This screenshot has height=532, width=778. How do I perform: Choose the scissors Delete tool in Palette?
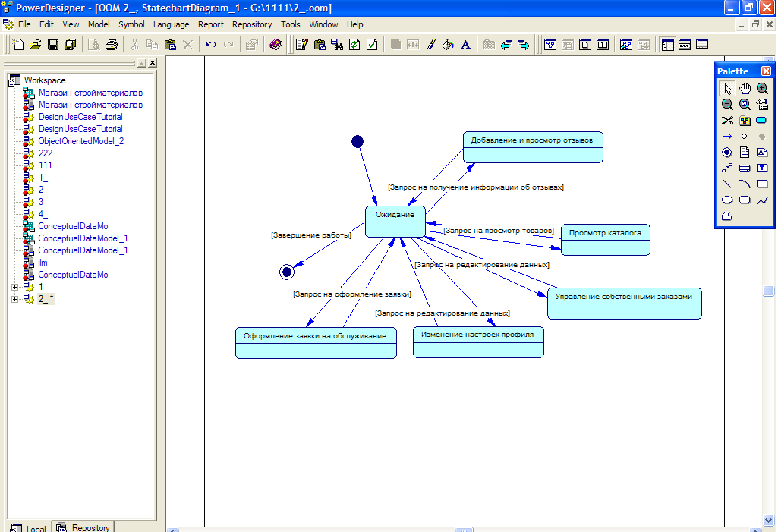(x=727, y=120)
